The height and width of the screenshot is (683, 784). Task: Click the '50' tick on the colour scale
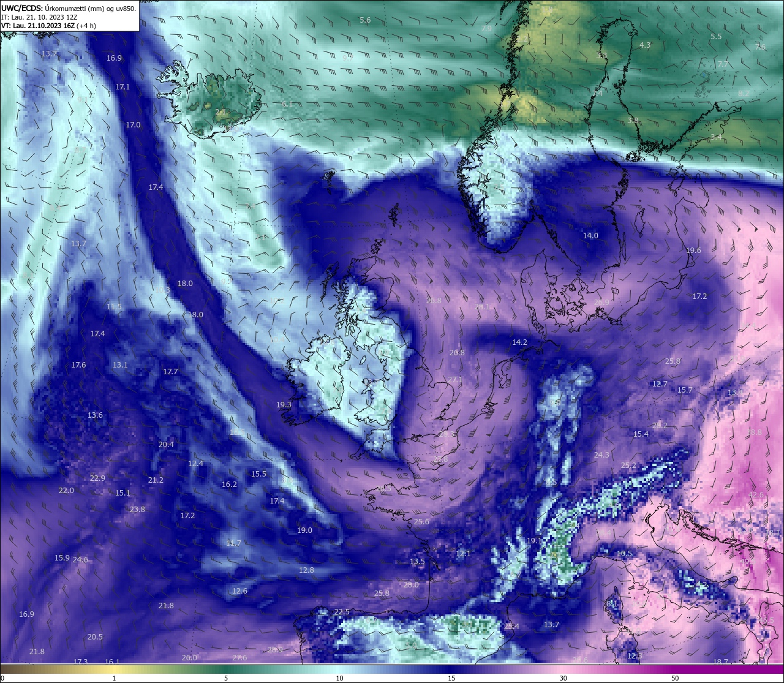675,678
